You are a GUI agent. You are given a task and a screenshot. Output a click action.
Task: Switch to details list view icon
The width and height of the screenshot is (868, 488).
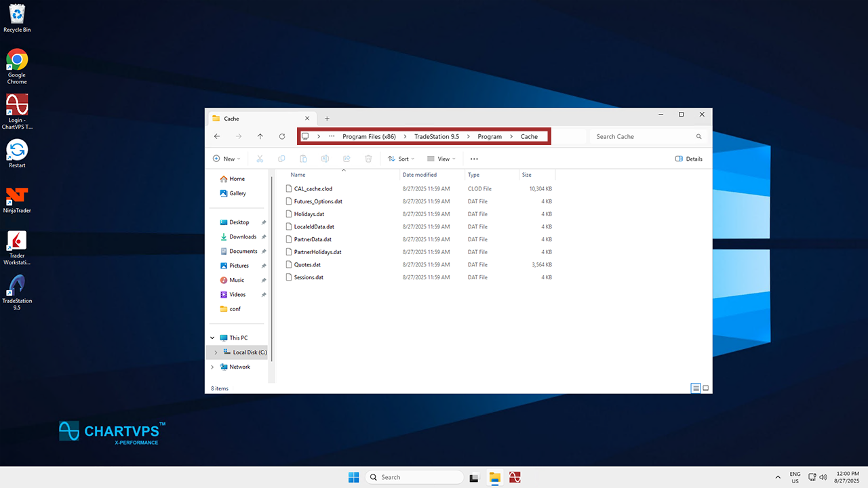(x=695, y=388)
